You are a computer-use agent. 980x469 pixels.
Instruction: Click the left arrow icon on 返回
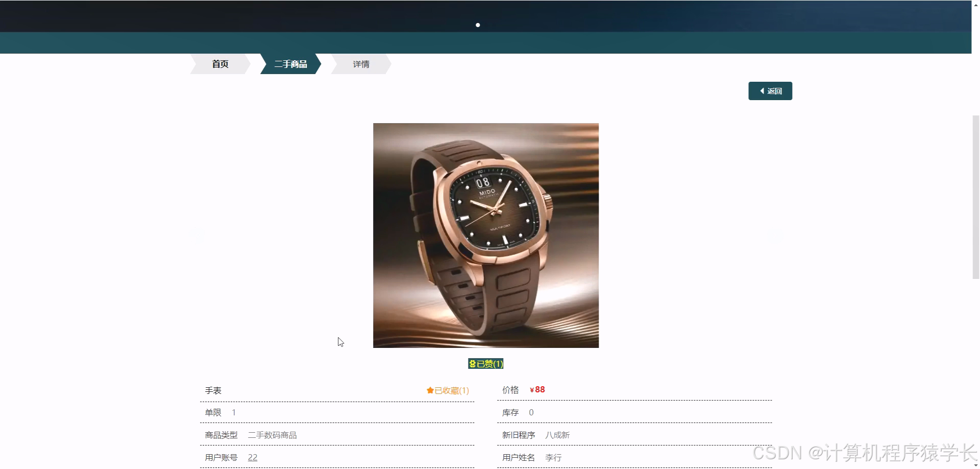(762, 91)
